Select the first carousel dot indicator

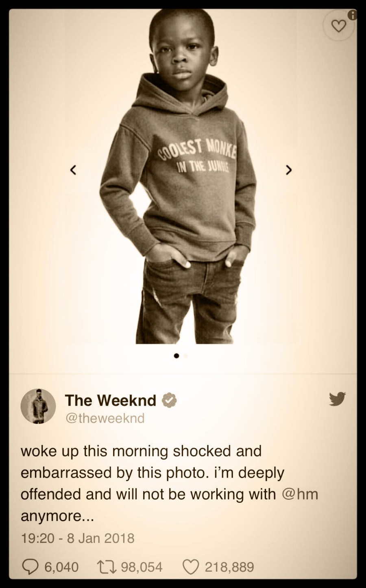pos(176,356)
